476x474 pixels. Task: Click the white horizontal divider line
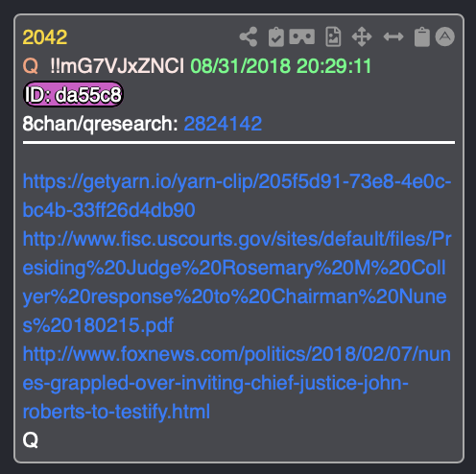[x=239, y=142]
